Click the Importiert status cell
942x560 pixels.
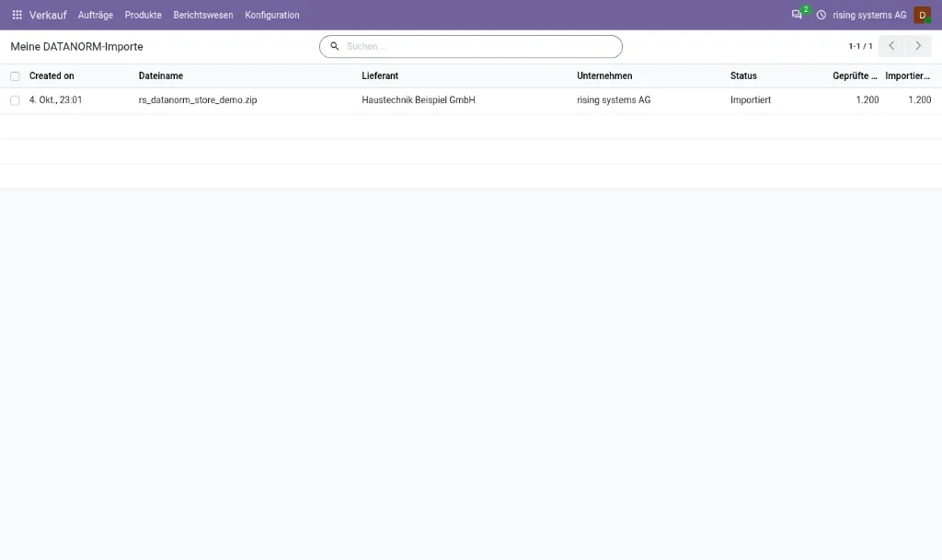coord(751,99)
